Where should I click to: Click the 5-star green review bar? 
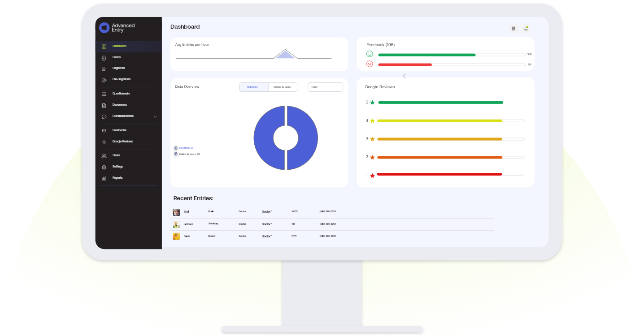point(440,103)
